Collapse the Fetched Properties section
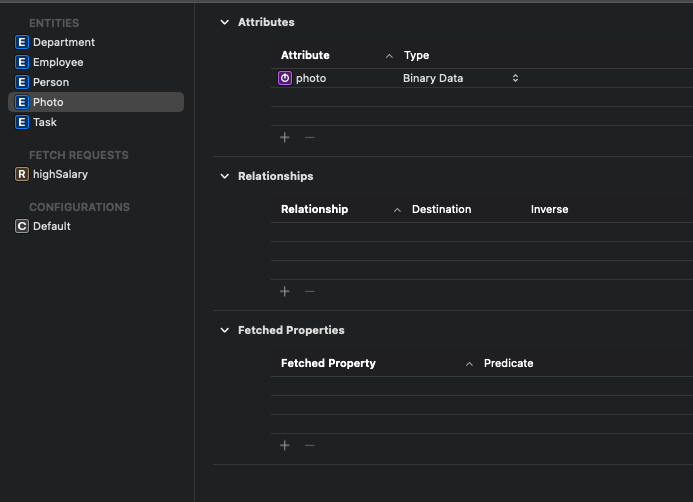The height and width of the screenshot is (502, 693). [224, 330]
